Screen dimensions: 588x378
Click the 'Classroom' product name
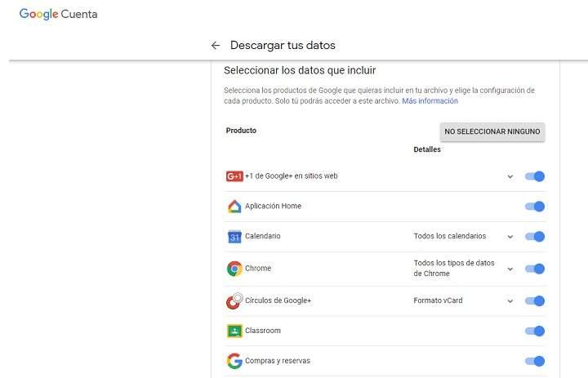pyautogui.click(x=262, y=331)
